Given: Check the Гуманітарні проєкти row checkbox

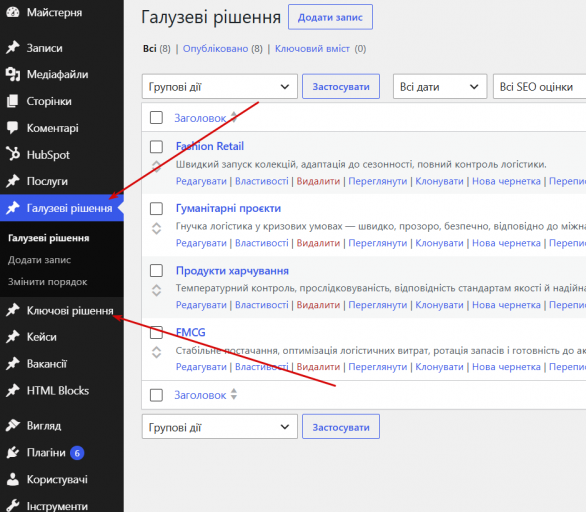Looking at the screenshot, I should [156, 209].
